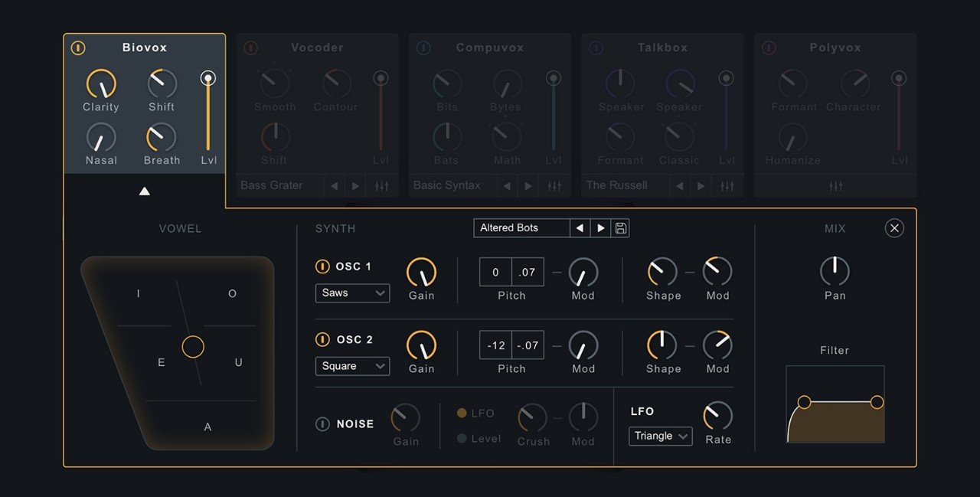Select the Compuvox module header

[x=489, y=48]
